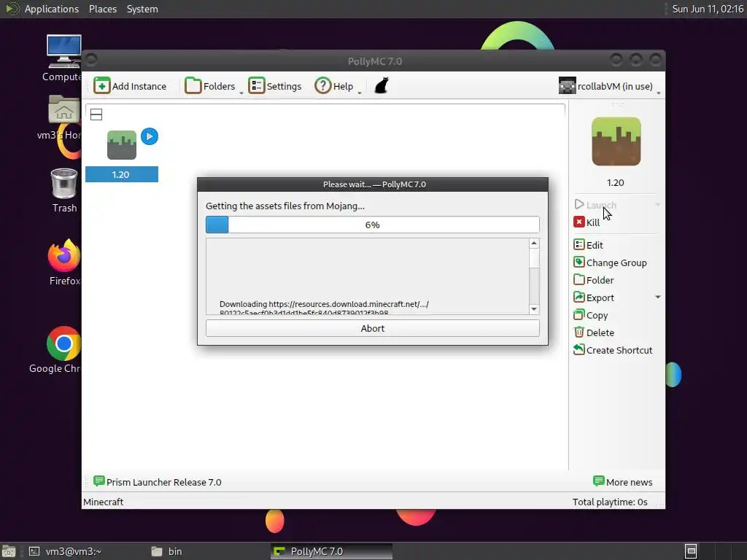
Task: Click the large grass block icon in side panel
Action: pos(616,141)
